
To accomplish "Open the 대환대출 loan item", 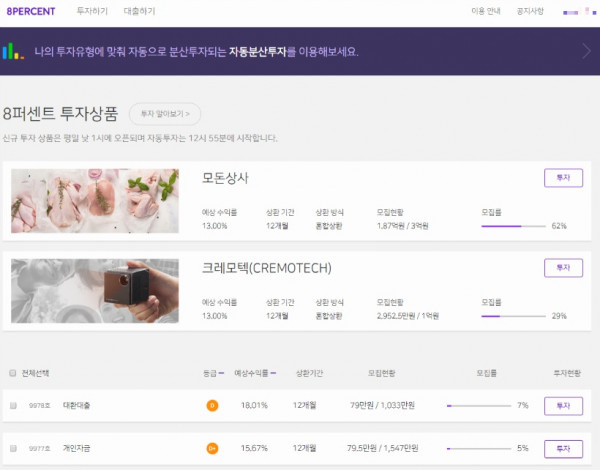I will (x=76, y=405).
